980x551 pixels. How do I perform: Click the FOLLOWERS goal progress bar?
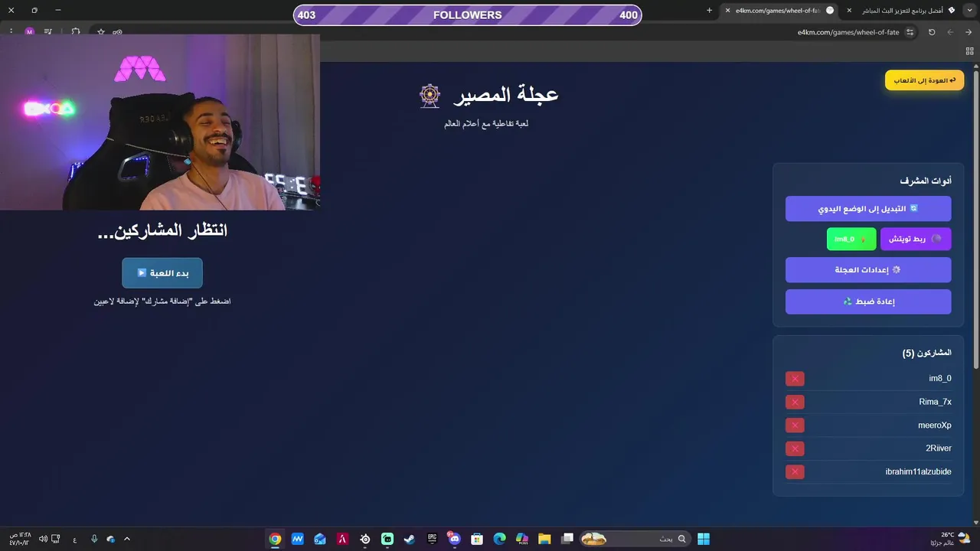467,15
